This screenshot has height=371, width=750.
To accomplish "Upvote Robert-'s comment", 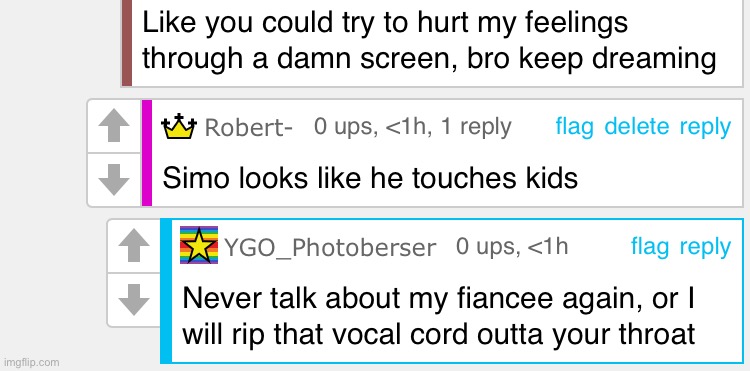I will 114,126.
